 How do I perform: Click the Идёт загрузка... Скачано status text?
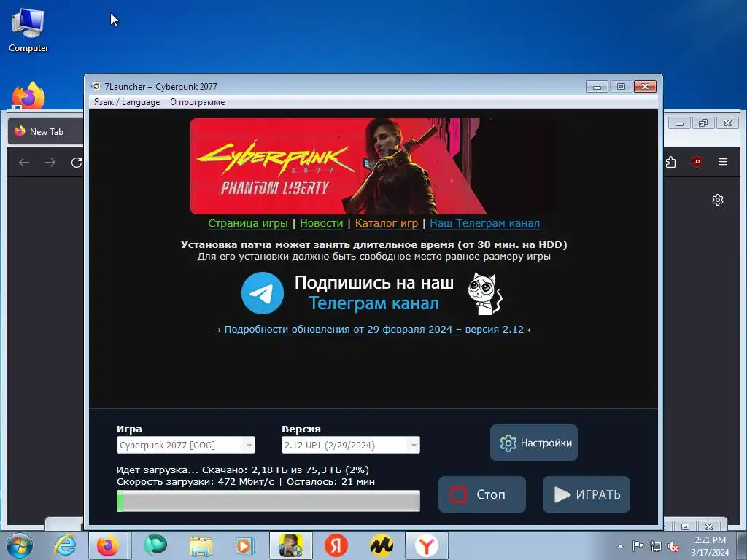(x=242, y=470)
